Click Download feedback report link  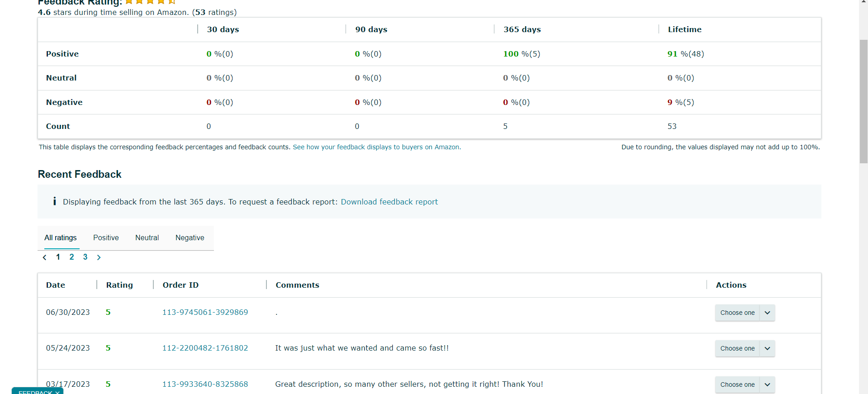coord(389,202)
